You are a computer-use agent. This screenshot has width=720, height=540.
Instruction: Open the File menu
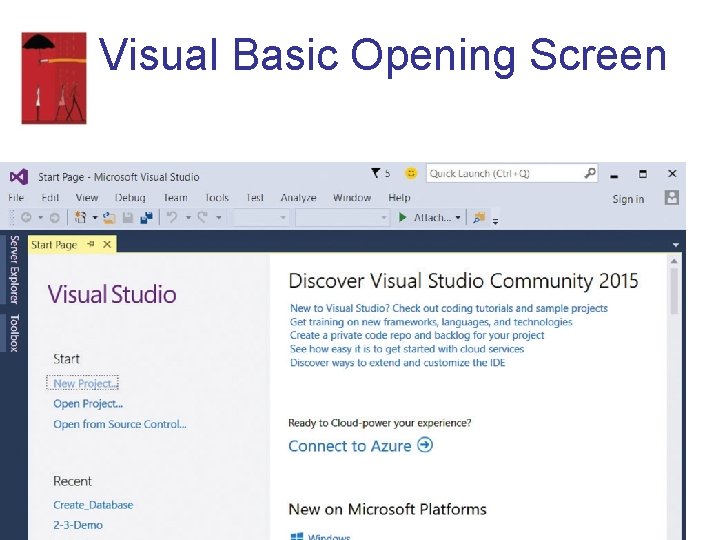[x=16, y=197]
